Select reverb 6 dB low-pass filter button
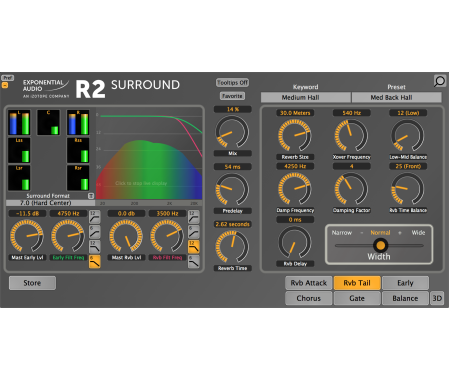 pyautogui.click(x=194, y=262)
